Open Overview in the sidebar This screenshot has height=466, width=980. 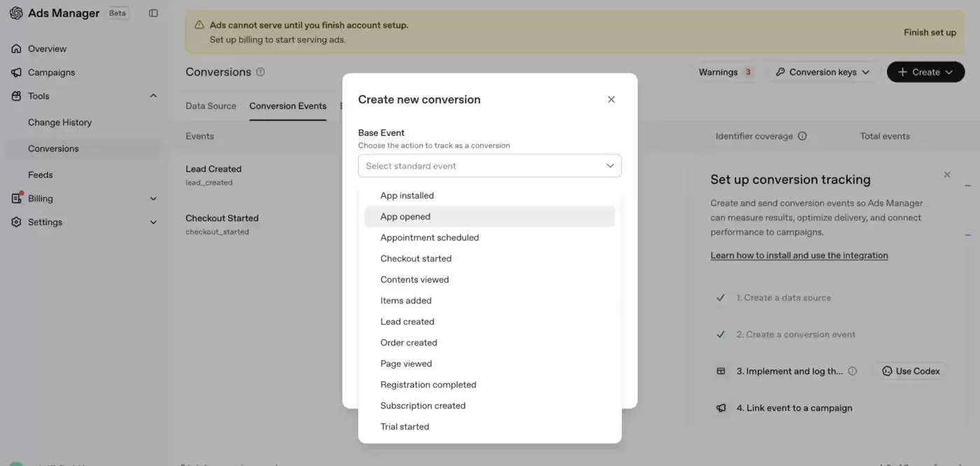point(47,48)
